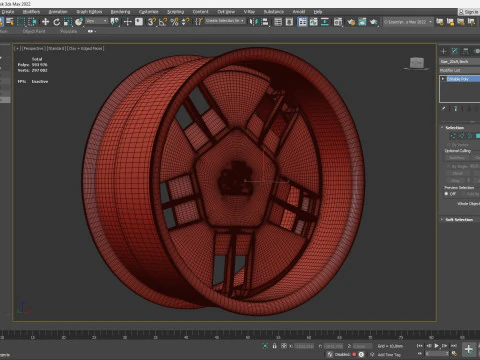Select Editable Poly in modifier stack

(463, 79)
